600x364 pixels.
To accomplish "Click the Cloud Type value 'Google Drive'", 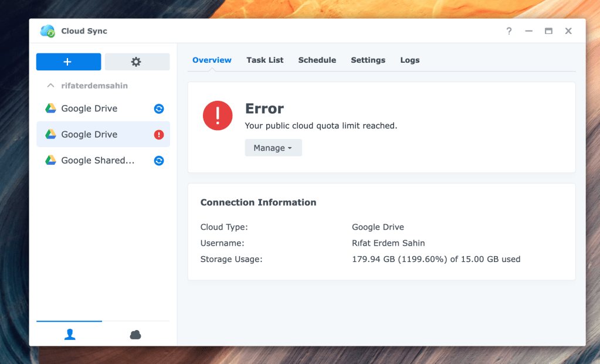I will click(378, 227).
